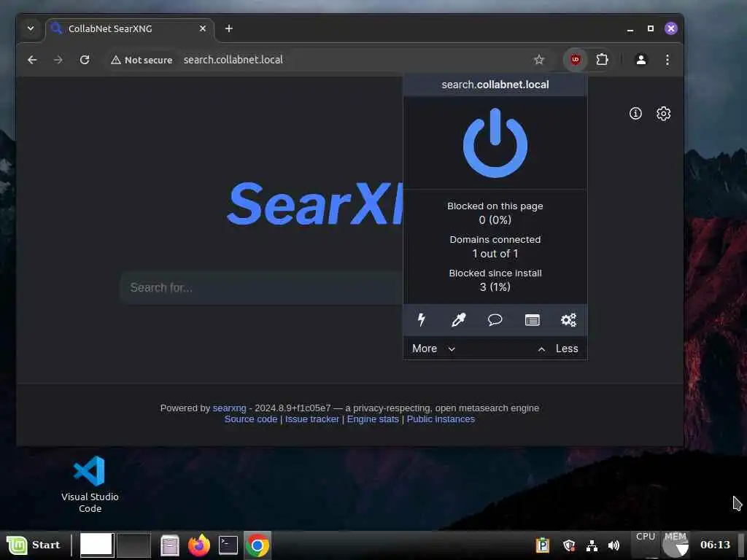Open the tab search dropdown arrow
Screen dimensions: 747x560
pyautogui.click(x=31, y=28)
